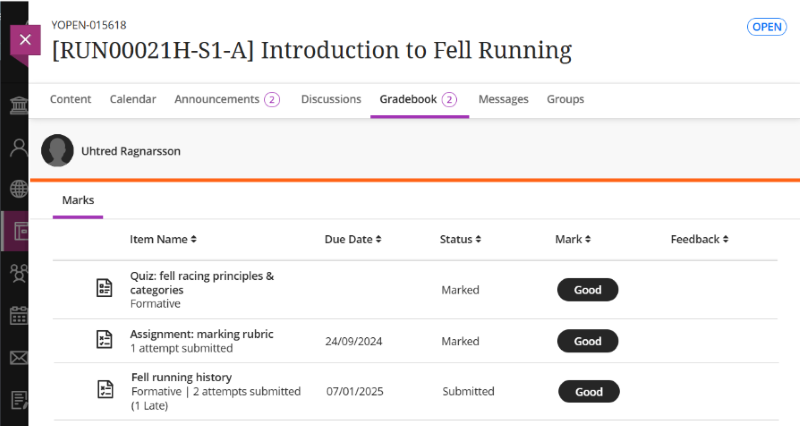Sort the list by Due Date column
800x426 pixels.
353,240
